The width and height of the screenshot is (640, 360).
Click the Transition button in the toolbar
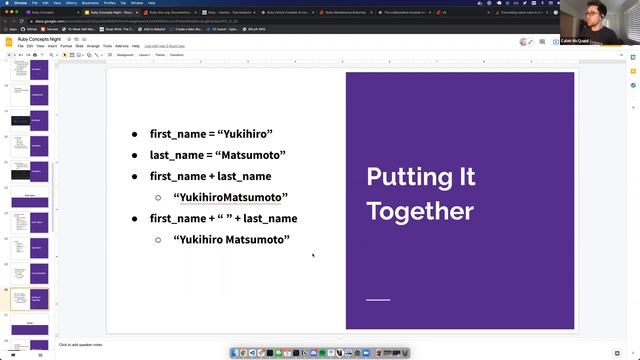point(177,55)
